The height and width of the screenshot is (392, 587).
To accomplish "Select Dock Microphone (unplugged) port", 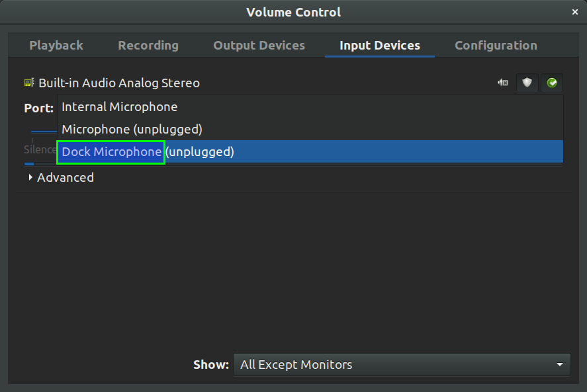I will pos(148,152).
